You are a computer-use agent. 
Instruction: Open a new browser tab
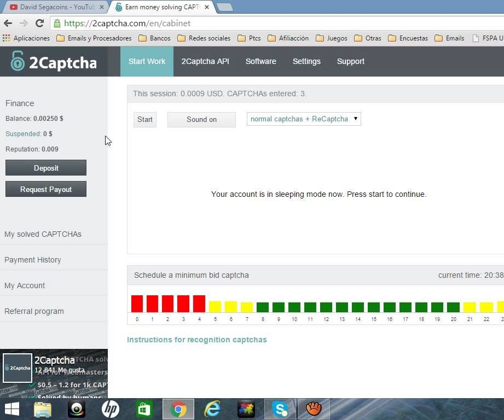pos(225,8)
